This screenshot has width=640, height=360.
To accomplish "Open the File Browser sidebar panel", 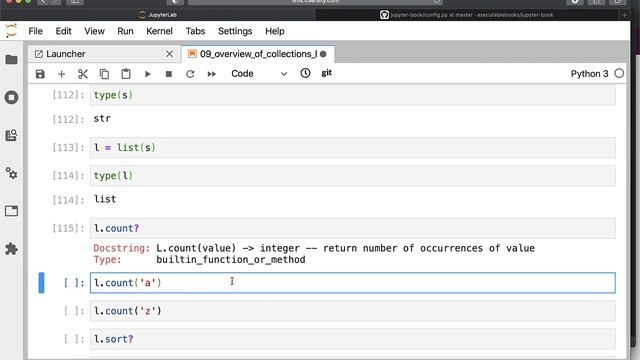I will pyautogui.click(x=11, y=60).
